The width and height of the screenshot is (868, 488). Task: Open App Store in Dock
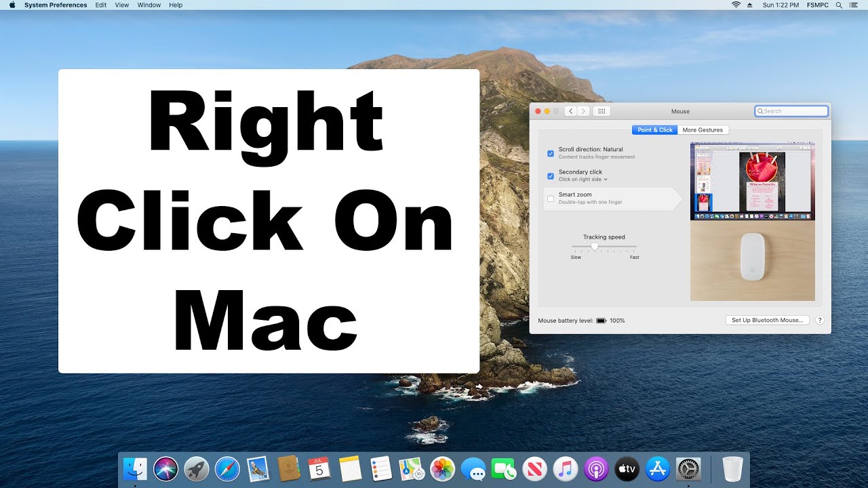pos(658,468)
